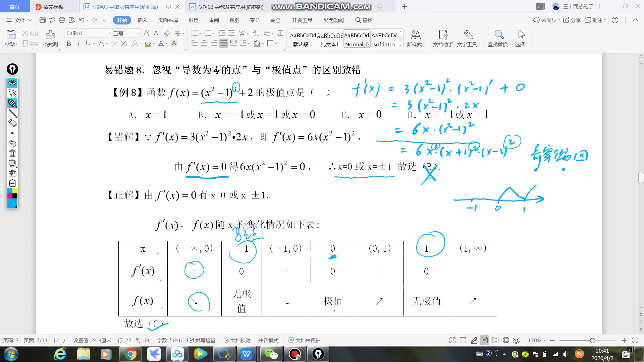Open the whiteboard easel tool
This screenshot has height=362, width=644.
(12, 163)
